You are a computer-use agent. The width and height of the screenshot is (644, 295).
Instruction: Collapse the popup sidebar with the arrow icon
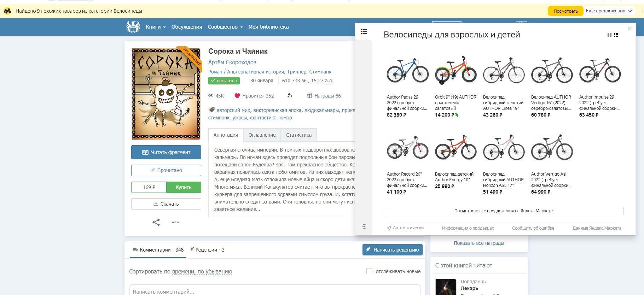pos(364,226)
